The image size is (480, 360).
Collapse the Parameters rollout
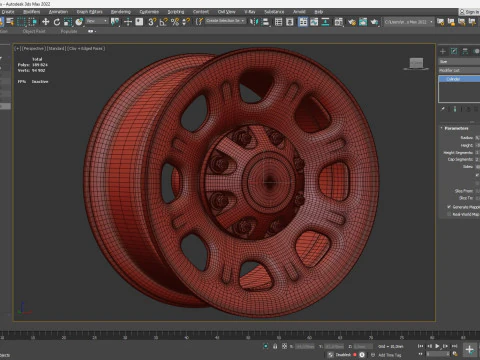point(456,128)
